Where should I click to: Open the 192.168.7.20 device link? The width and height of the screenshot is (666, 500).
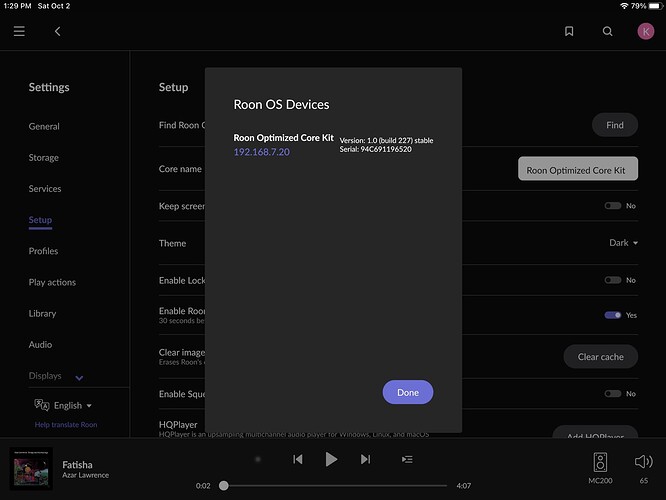(x=262, y=152)
